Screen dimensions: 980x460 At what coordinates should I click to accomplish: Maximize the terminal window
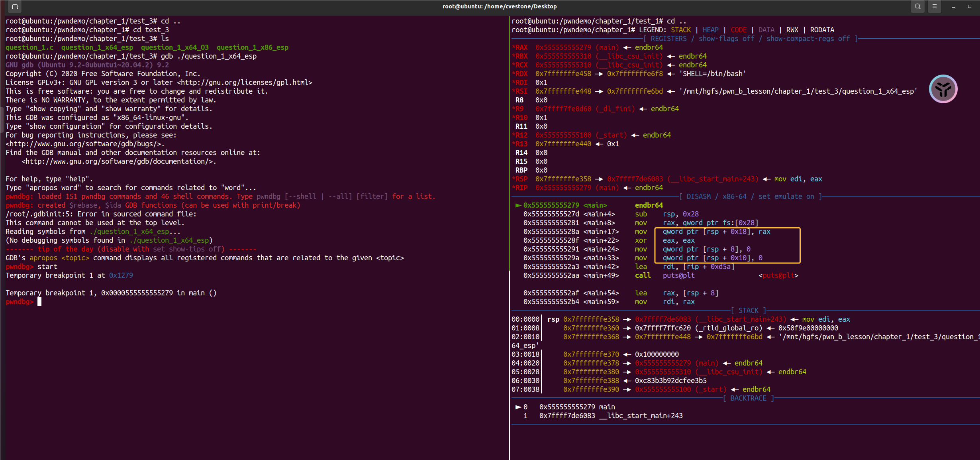tap(970, 6)
